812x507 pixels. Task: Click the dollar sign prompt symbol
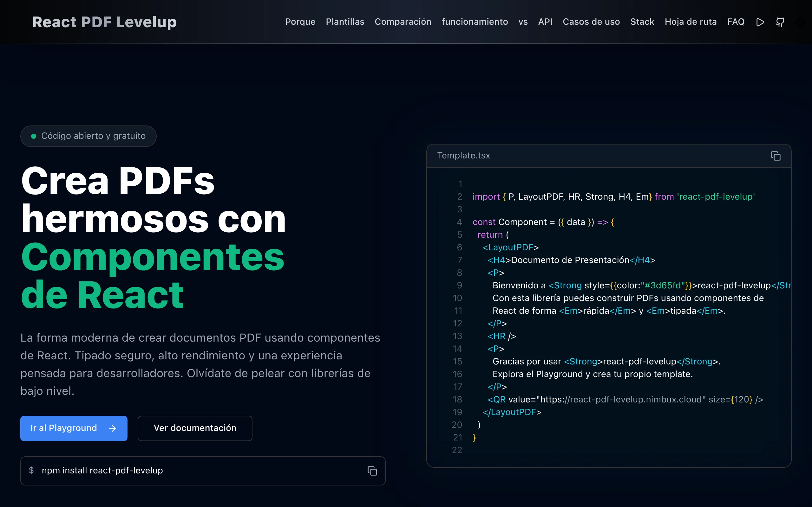(x=31, y=471)
